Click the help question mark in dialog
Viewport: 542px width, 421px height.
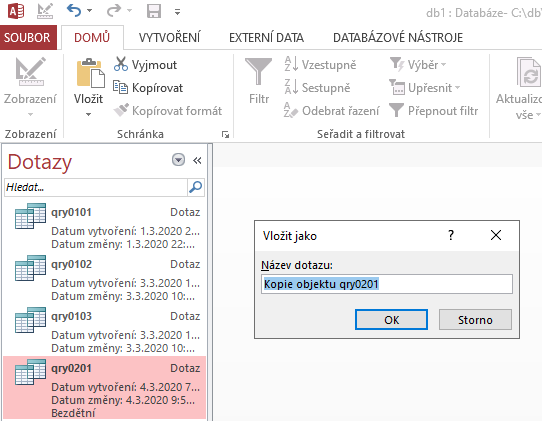[x=451, y=236]
